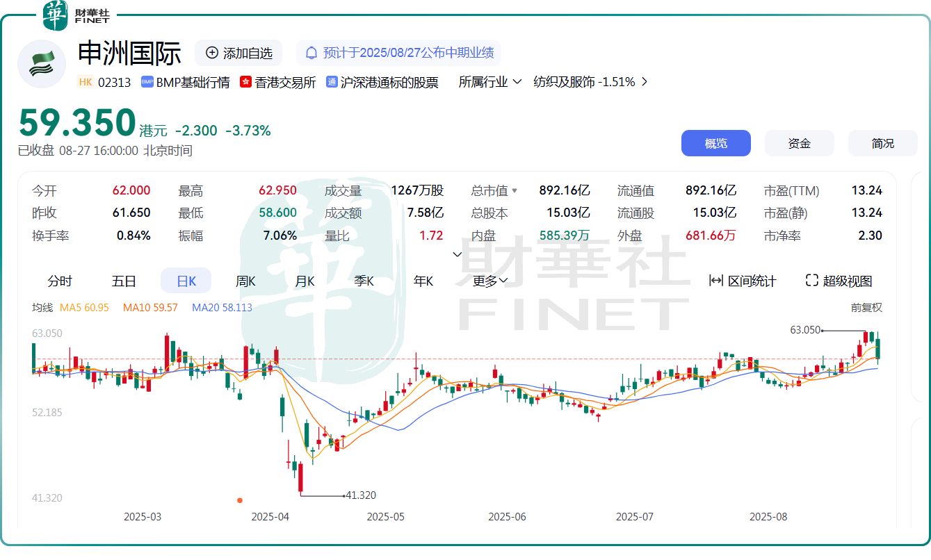Toggle the 总市值 small dropdown arrow
The width and height of the screenshot is (931, 560).
[515, 191]
